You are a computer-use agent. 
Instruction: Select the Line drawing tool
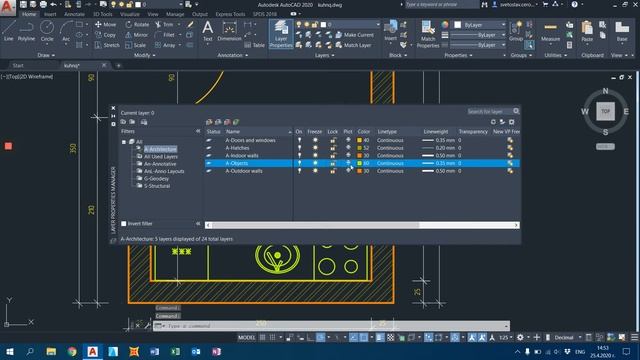(9, 31)
